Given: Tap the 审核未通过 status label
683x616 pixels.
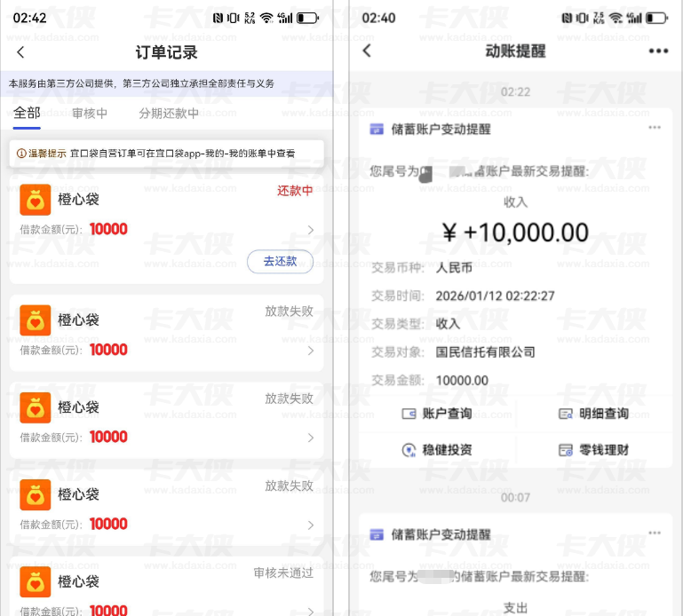Looking at the screenshot, I should coord(283,573).
